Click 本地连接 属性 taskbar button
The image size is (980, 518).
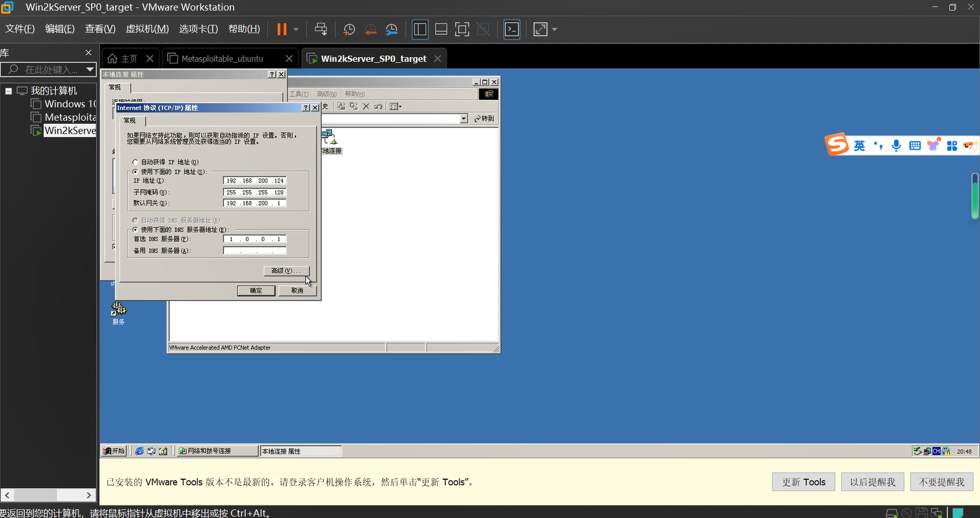point(301,451)
